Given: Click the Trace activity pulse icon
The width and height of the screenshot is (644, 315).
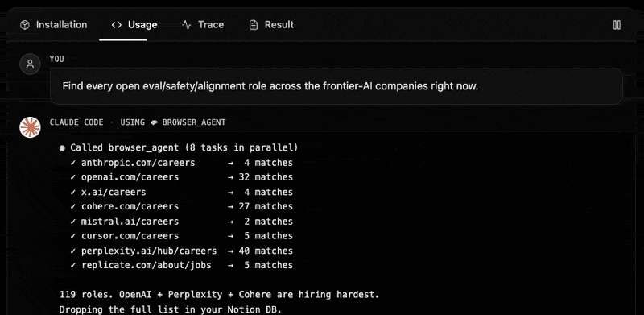Looking at the screenshot, I should tap(187, 25).
